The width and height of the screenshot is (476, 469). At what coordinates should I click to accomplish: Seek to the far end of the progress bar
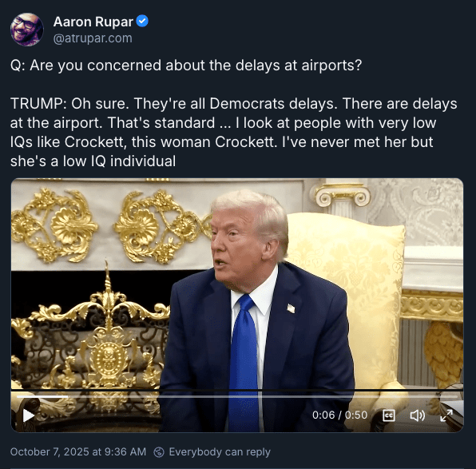pyautogui.click(x=455, y=396)
